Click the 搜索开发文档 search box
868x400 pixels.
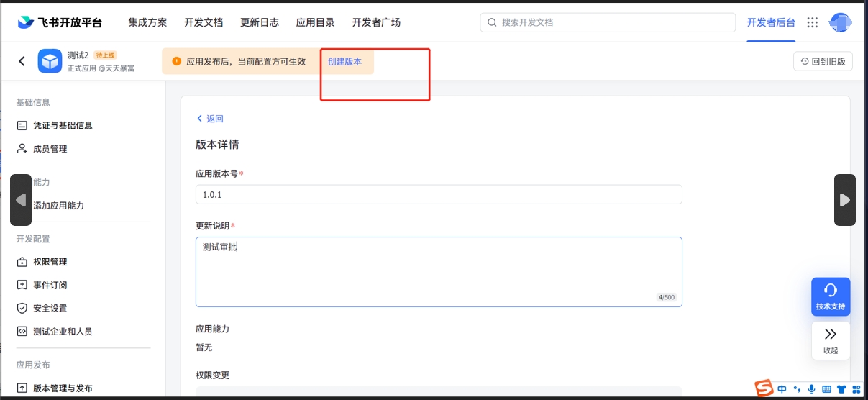click(608, 22)
